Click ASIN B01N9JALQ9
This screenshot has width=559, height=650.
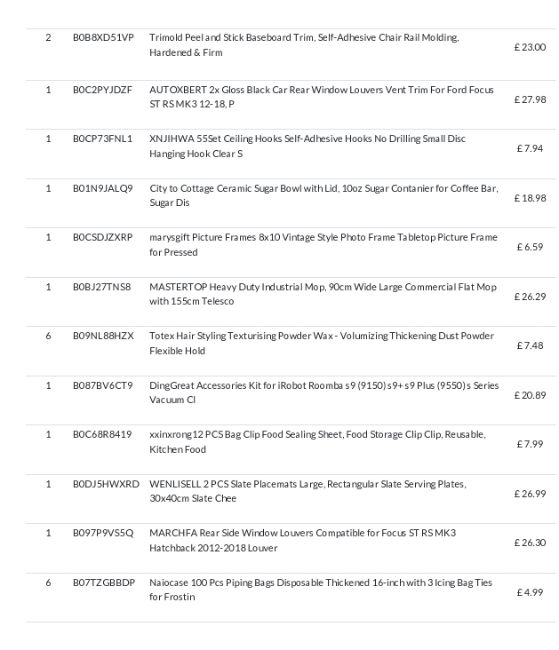(102, 189)
